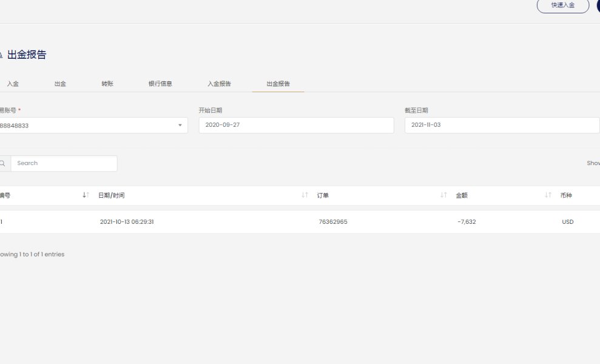The image size is (600, 364).
Task: Toggle sort arrows for 金额 column
Action: (548, 195)
